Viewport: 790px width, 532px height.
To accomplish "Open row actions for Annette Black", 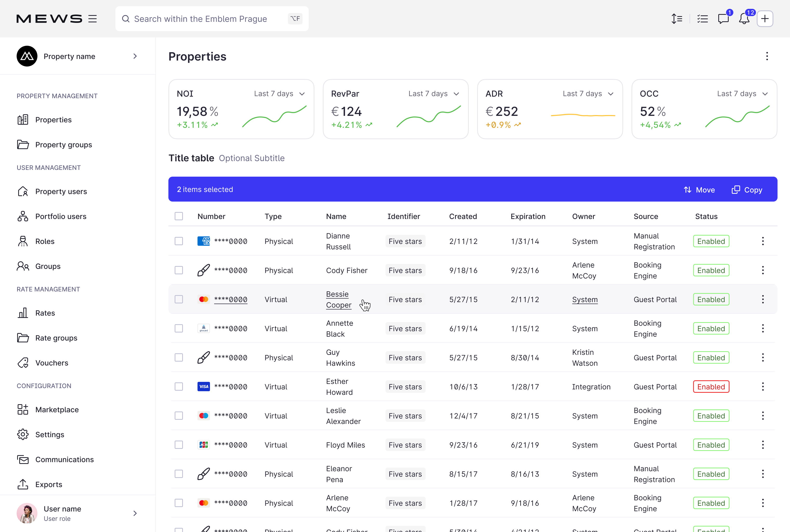I will (x=763, y=328).
